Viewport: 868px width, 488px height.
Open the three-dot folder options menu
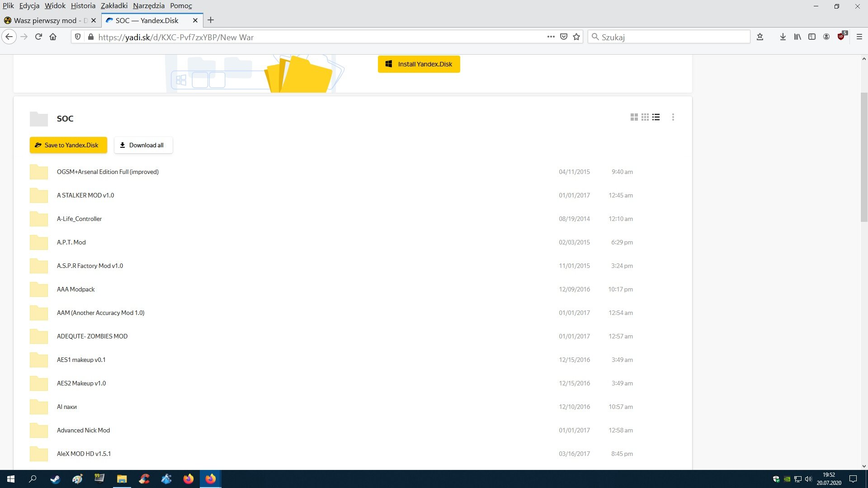pyautogui.click(x=673, y=117)
